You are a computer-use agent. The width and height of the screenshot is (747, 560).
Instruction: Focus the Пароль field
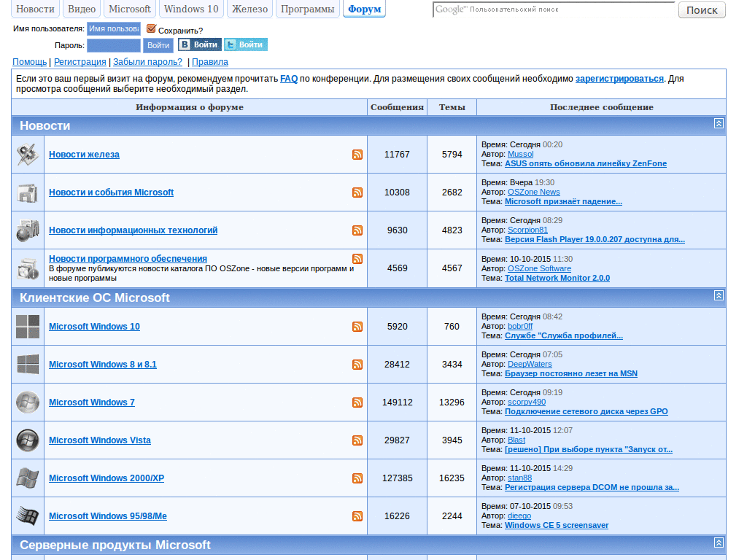pos(113,45)
